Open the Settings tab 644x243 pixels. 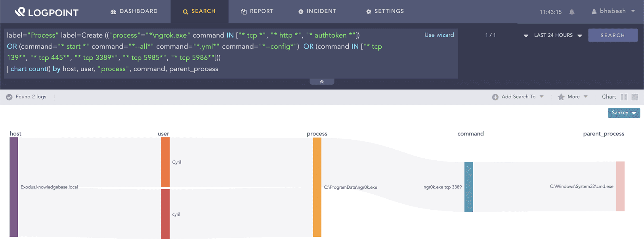tap(385, 11)
